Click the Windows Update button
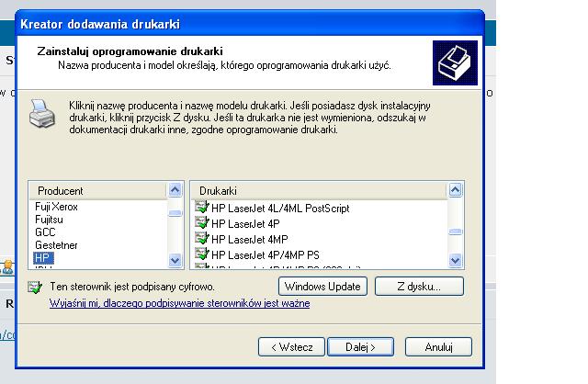This screenshot has height=384, width=588. coord(322,287)
